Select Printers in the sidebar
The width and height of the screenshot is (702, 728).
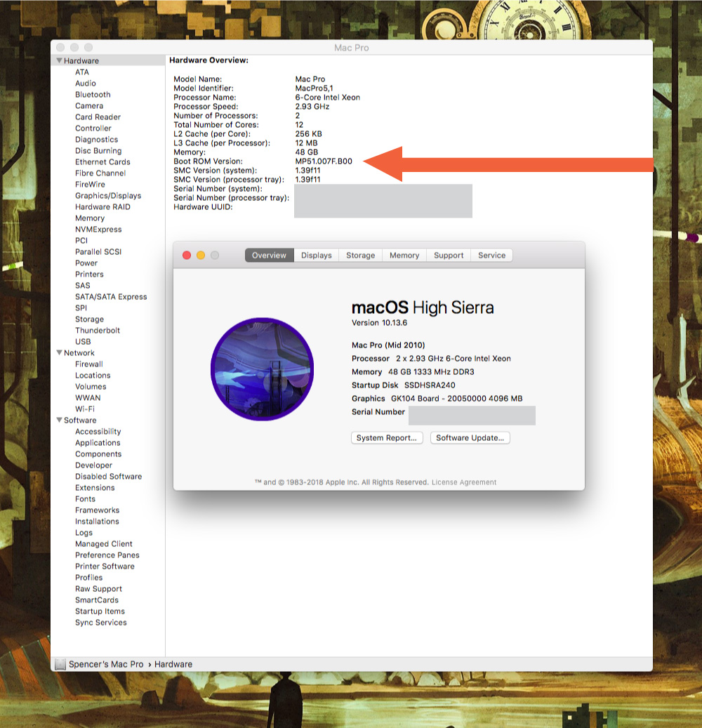click(89, 274)
